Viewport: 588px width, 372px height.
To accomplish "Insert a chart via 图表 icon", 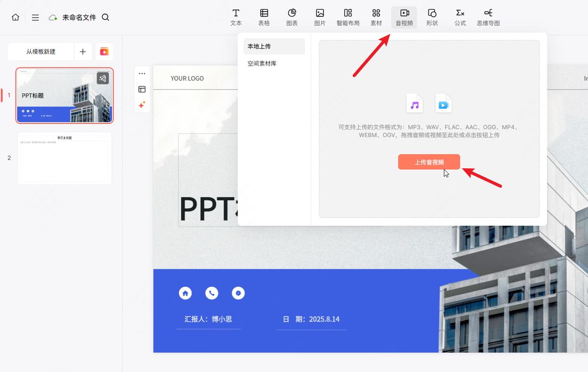I will point(292,17).
